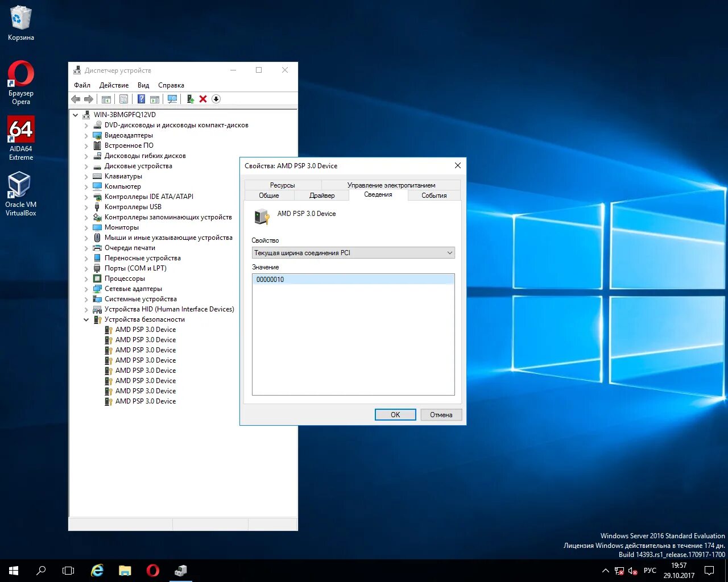Click the Update driver toolbar icon
The height and width of the screenshot is (582, 728).
(x=191, y=99)
